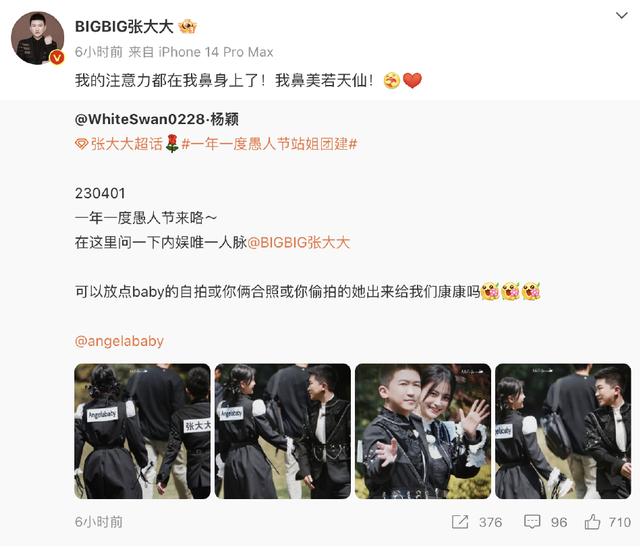Click the 来自 iPhone 14 Pro Max source
640x547 pixels.
click(x=201, y=52)
